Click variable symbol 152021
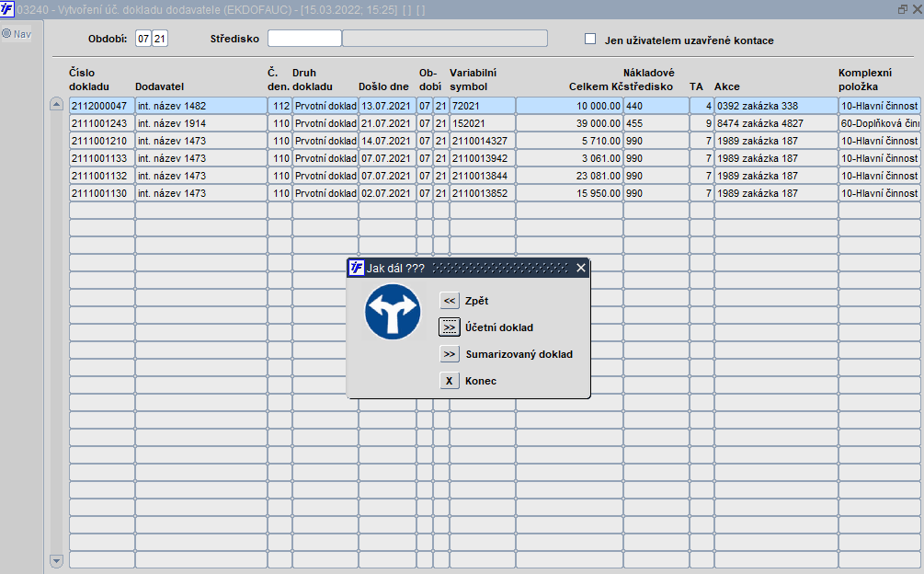The width and height of the screenshot is (924, 574). pyautogui.click(x=483, y=123)
